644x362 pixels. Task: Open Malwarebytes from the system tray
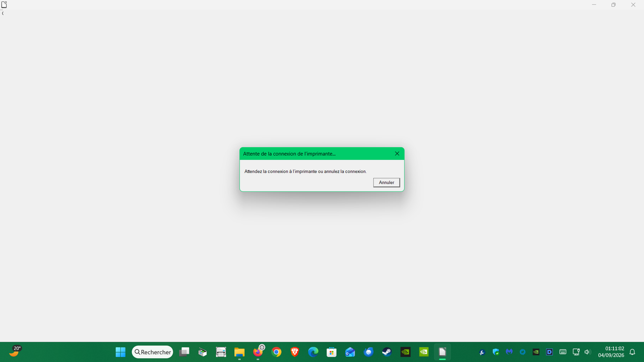(x=509, y=352)
